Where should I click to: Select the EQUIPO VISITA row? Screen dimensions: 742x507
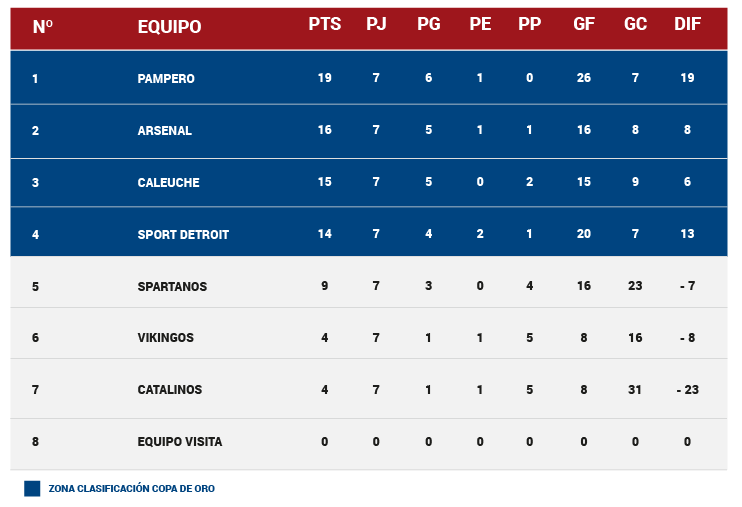[x=369, y=444]
